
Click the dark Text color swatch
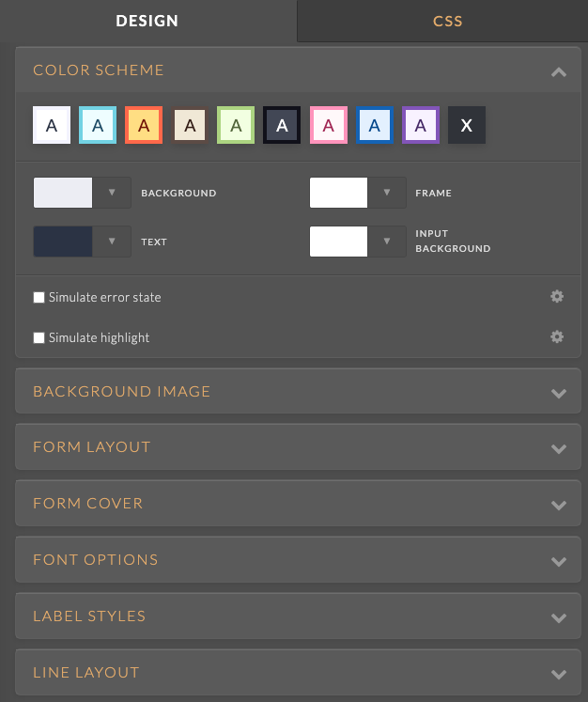coord(63,242)
